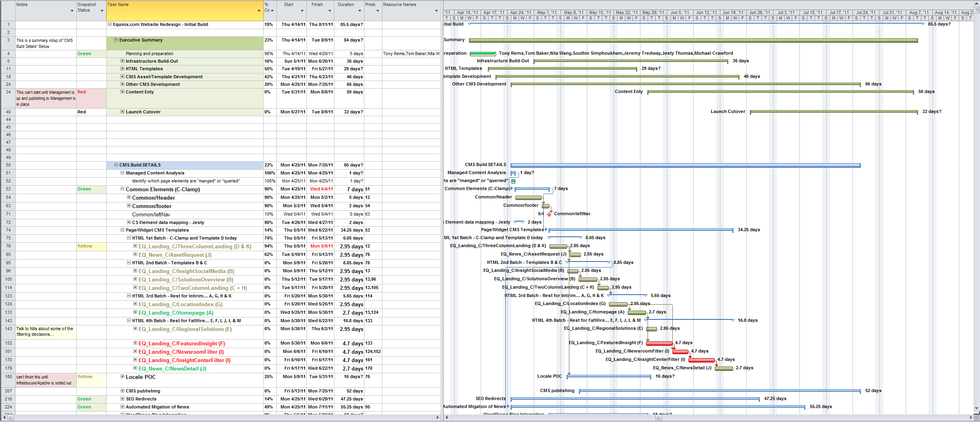
Task: Collapse the CMS Build DETAILS summary task
Action: click(116, 165)
